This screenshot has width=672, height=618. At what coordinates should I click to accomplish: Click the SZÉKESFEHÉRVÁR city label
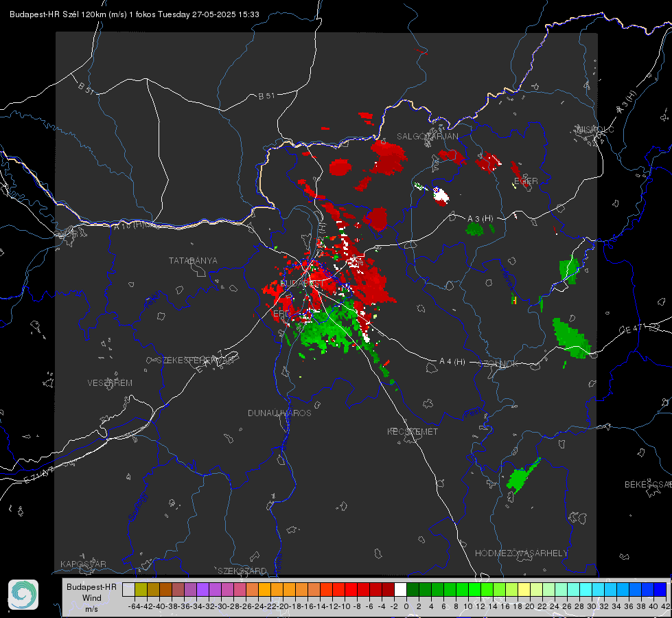pos(195,360)
